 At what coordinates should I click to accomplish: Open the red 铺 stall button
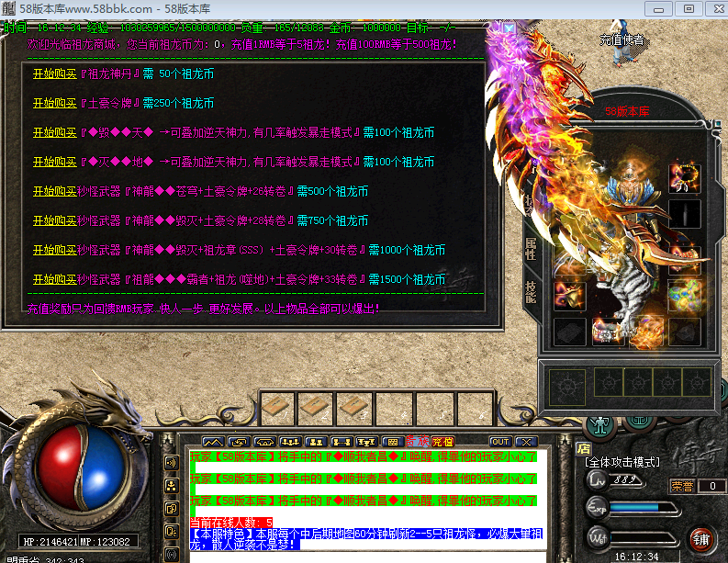700,540
